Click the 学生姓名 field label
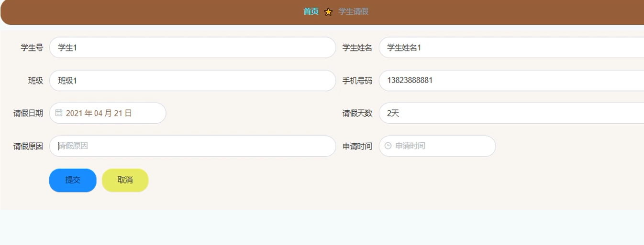Image resolution: width=644 pixels, height=245 pixels. coord(357,48)
